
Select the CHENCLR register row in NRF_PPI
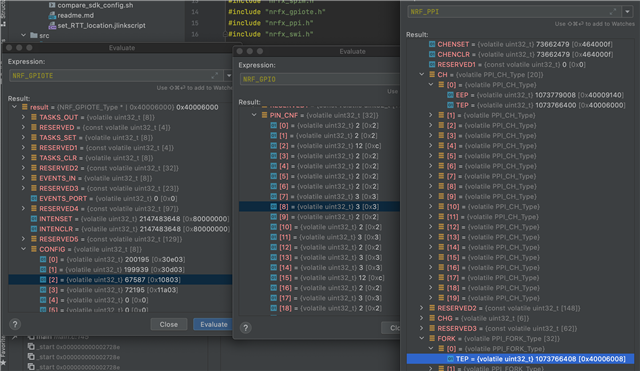[520, 54]
